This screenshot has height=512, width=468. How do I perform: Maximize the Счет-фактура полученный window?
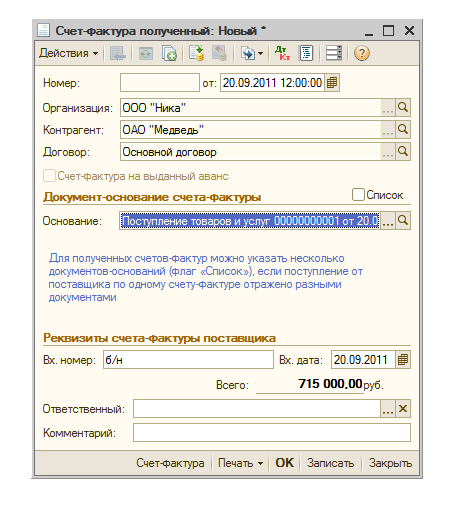pos(388,31)
